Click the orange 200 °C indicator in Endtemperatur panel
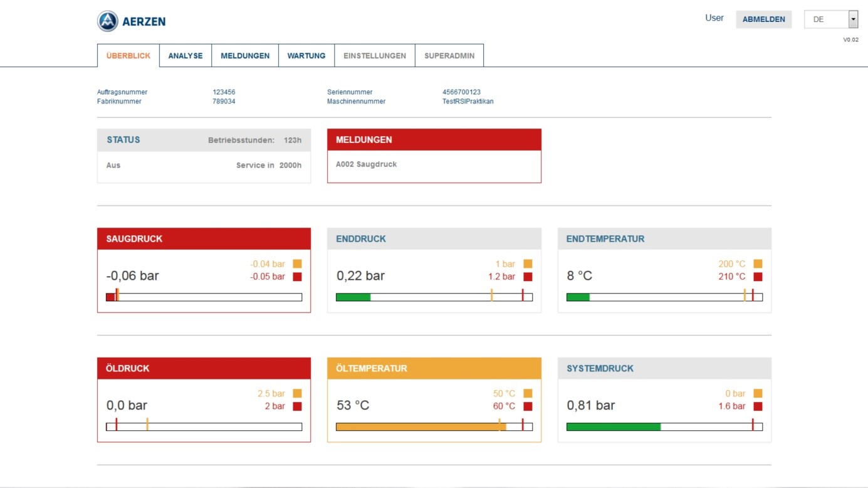This screenshot has width=868, height=488. point(758,263)
